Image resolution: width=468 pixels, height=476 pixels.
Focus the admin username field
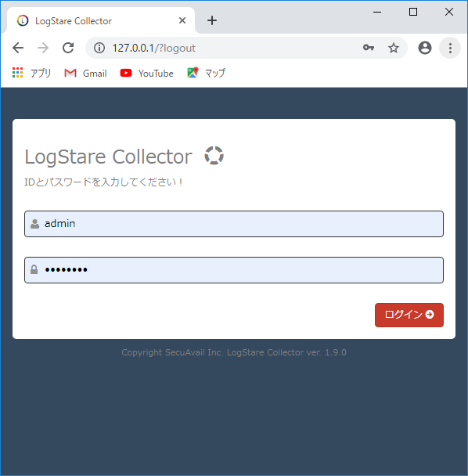[x=234, y=224]
